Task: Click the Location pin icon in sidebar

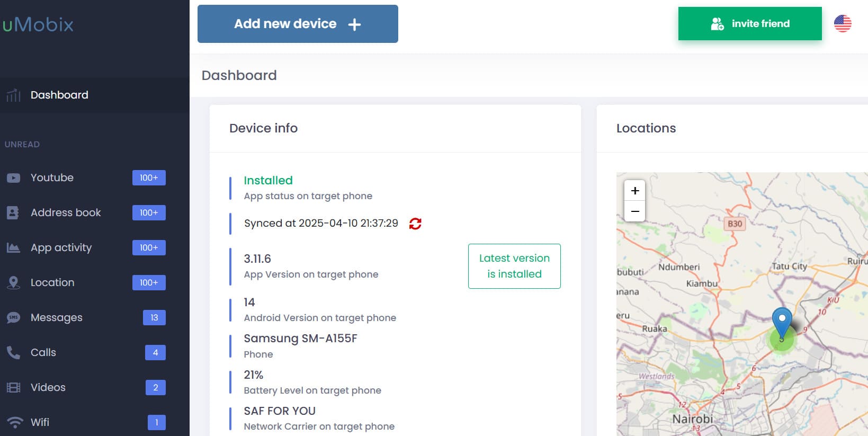Action: 13,283
